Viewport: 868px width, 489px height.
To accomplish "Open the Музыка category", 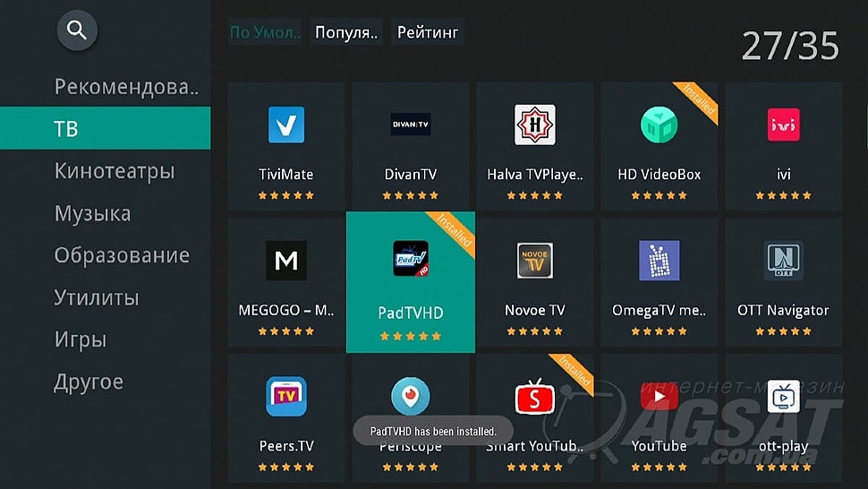I will (92, 213).
